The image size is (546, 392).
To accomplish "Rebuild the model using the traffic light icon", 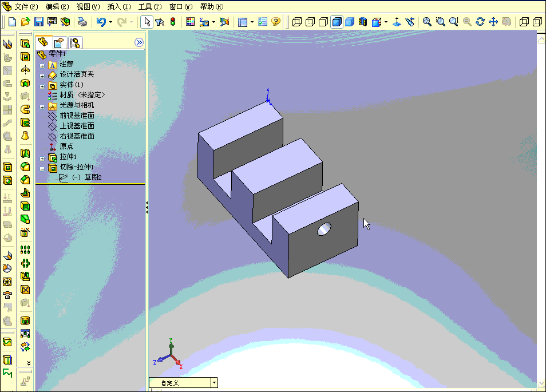I will pos(173,22).
